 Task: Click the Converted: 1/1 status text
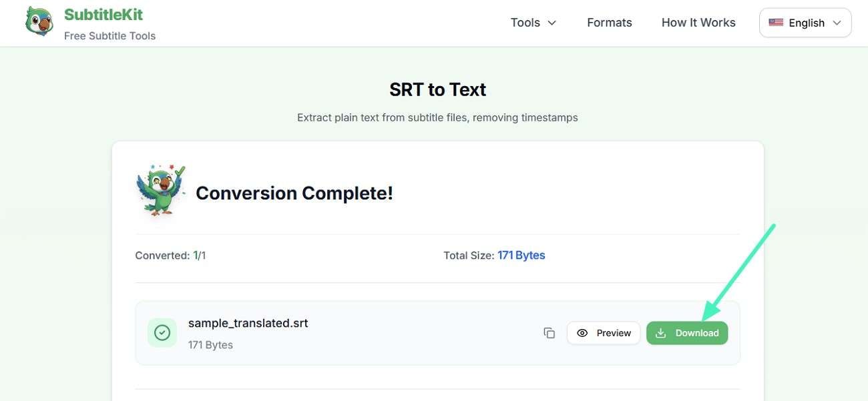(170, 256)
